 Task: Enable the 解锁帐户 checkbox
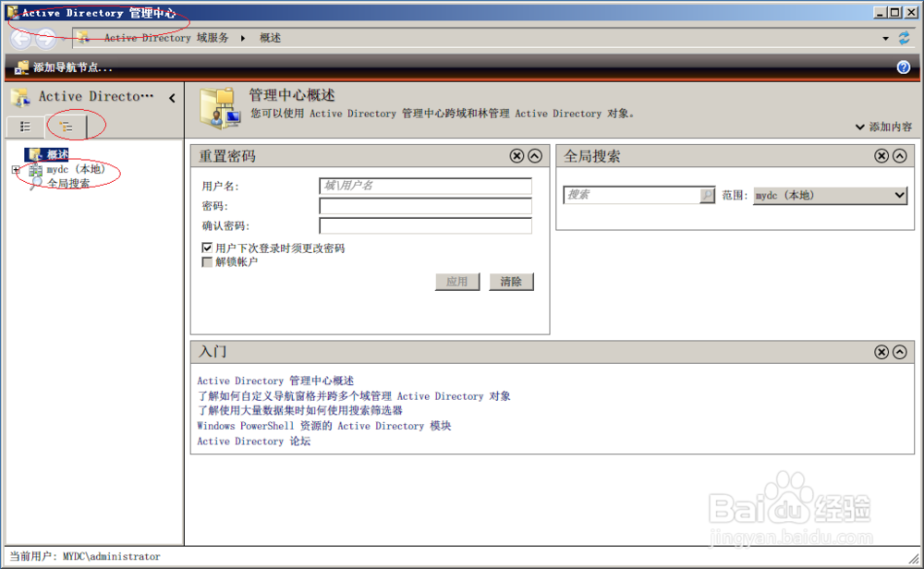coord(207,262)
